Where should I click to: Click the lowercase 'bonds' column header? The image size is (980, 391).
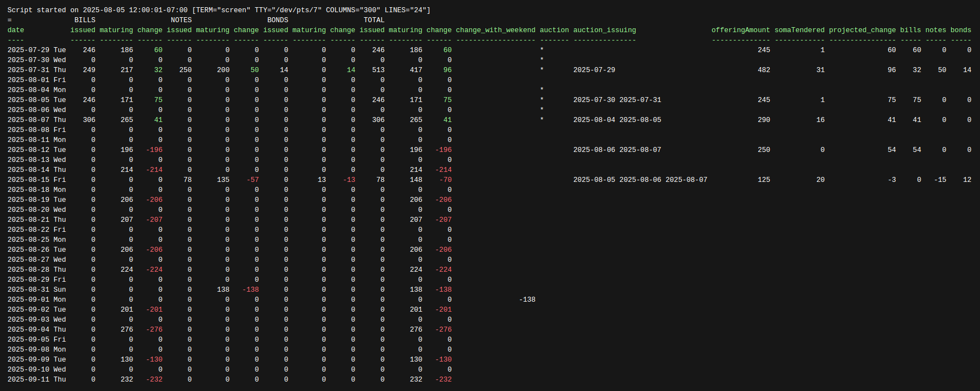tap(961, 30)
